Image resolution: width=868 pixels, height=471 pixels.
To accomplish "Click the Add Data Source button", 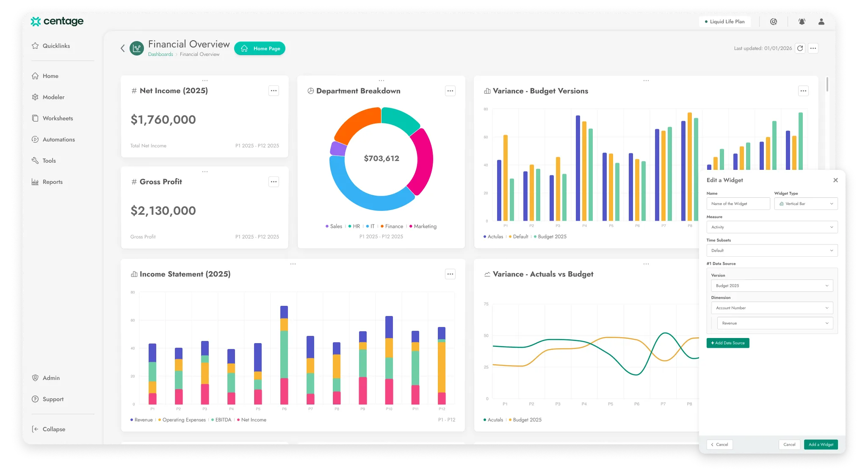I will [728, 343].
